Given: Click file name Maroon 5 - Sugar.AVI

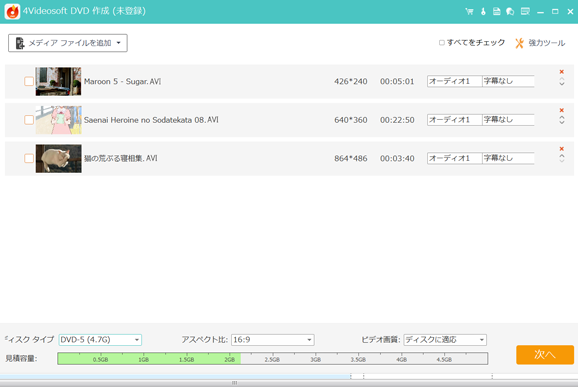Looking at the screenshot, I should (122, 81).
